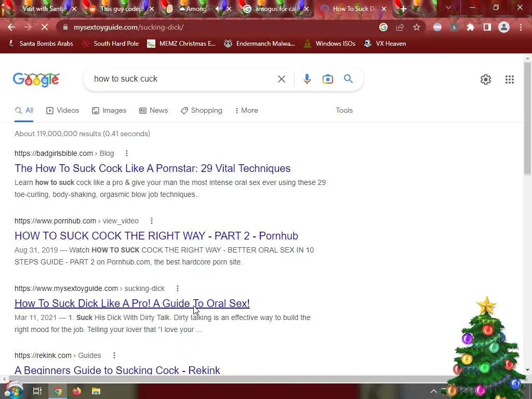Open the Windows Start button
This screenshot has height=399, width=532.
(14, 391)
